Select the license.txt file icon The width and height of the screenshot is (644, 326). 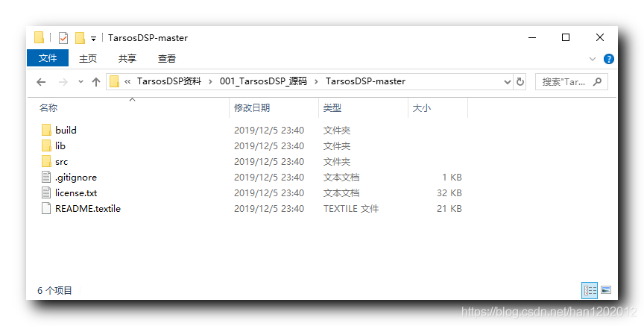(46, 192)
